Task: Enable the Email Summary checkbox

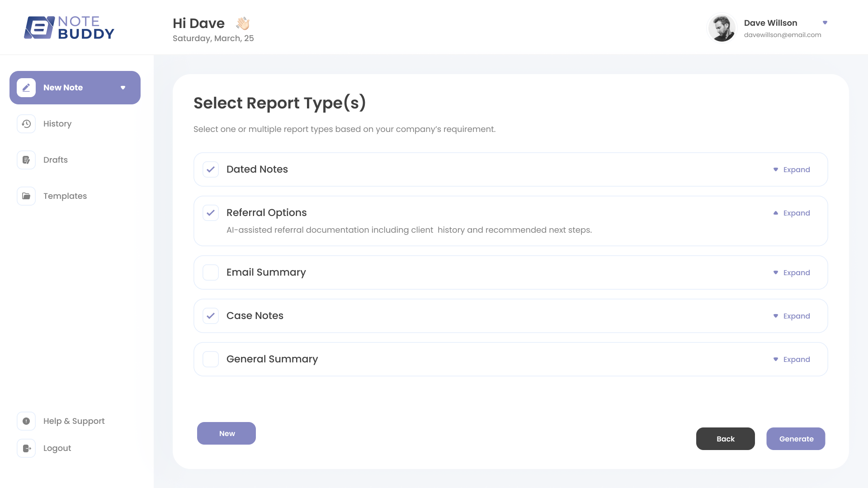Action: (211, 272)
